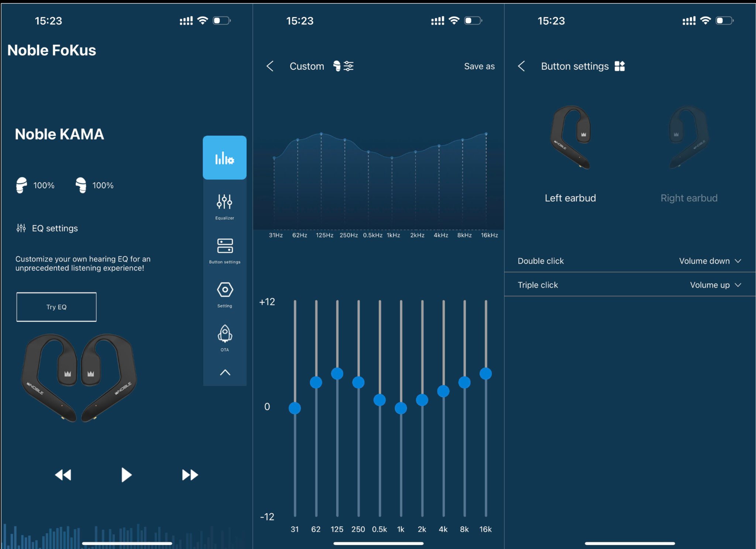The image size is (756, 549).
Task: Click the EQ settings sliders icon
Action: click(x=21, y=228)
